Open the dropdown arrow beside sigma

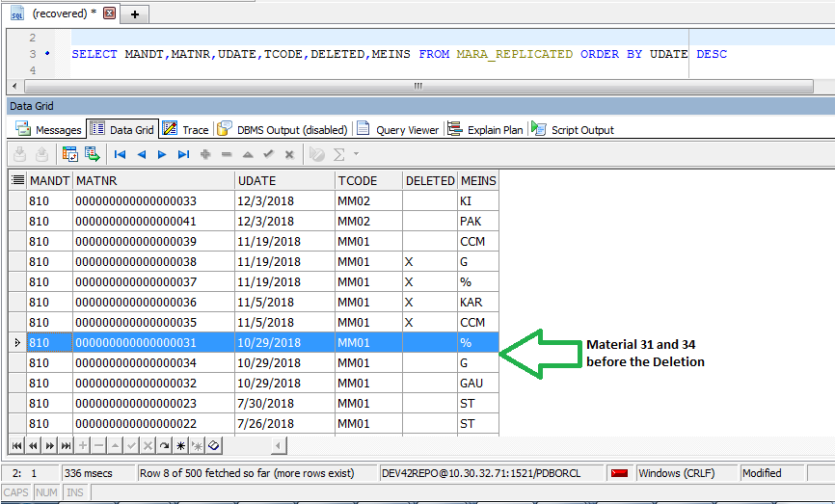coord(356,154)
